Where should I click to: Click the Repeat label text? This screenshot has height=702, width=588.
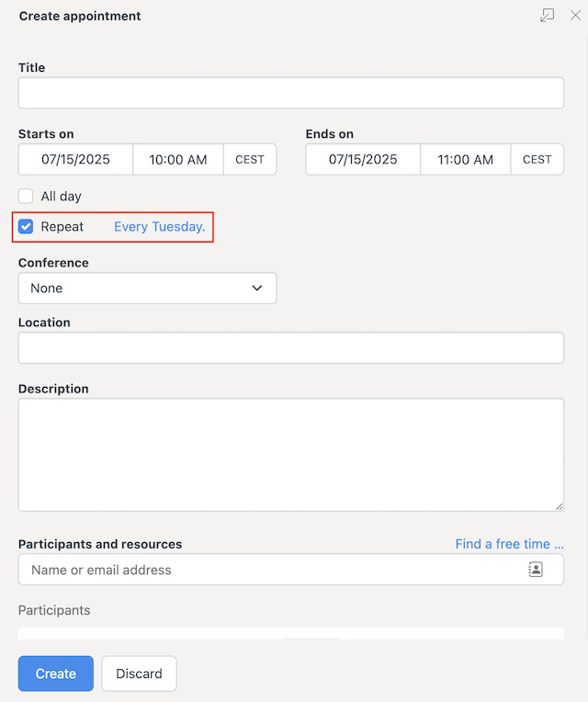coord(62,227)
